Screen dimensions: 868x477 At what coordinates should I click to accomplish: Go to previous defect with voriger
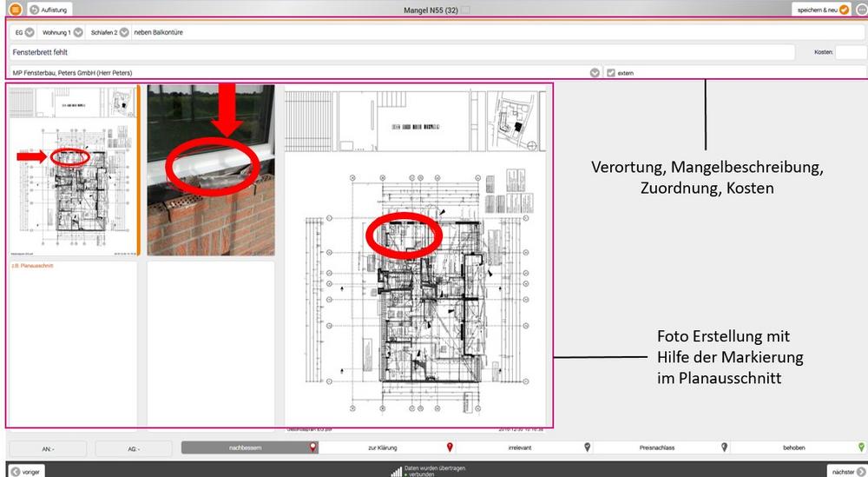[x=25, y=472]
